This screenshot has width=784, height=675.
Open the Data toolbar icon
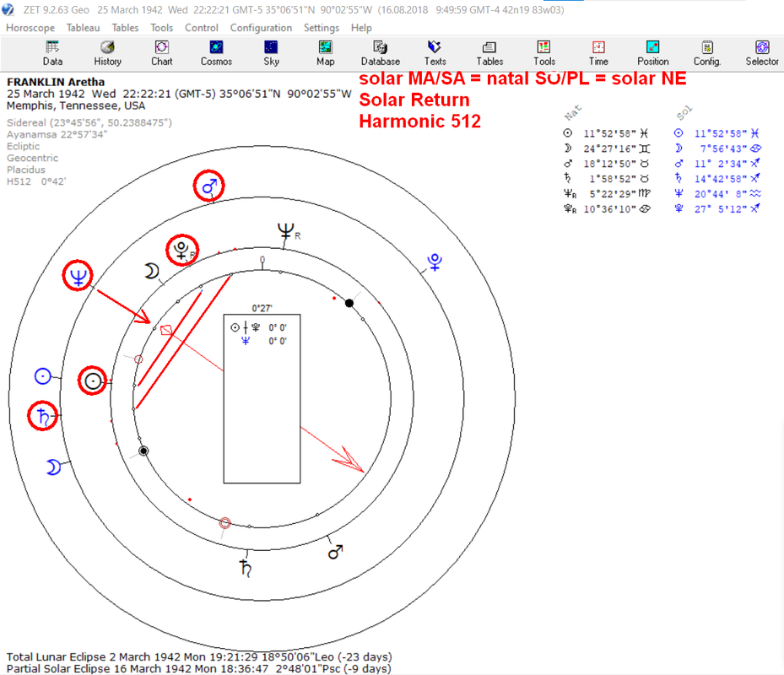(x=52, y=53)
